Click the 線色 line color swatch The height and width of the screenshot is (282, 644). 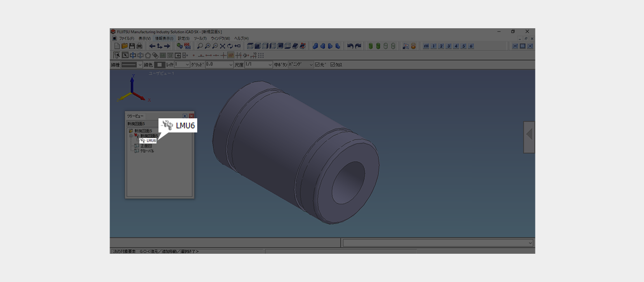point(159,65)
